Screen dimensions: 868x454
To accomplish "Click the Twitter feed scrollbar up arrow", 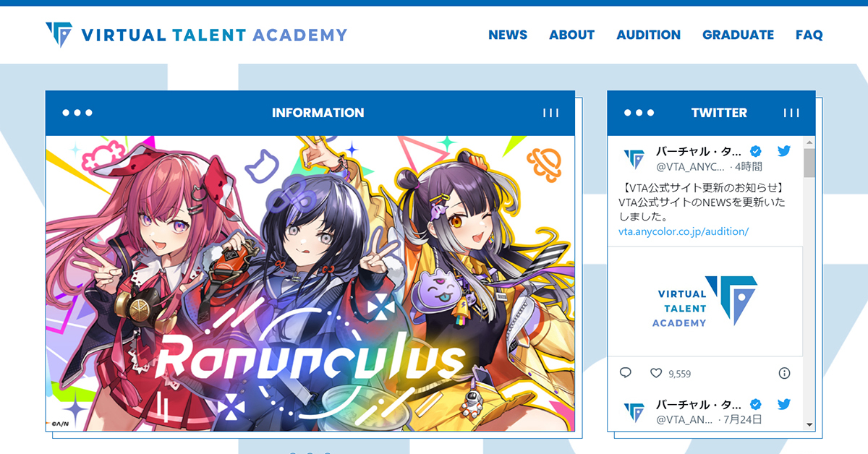I will (809, 142).
